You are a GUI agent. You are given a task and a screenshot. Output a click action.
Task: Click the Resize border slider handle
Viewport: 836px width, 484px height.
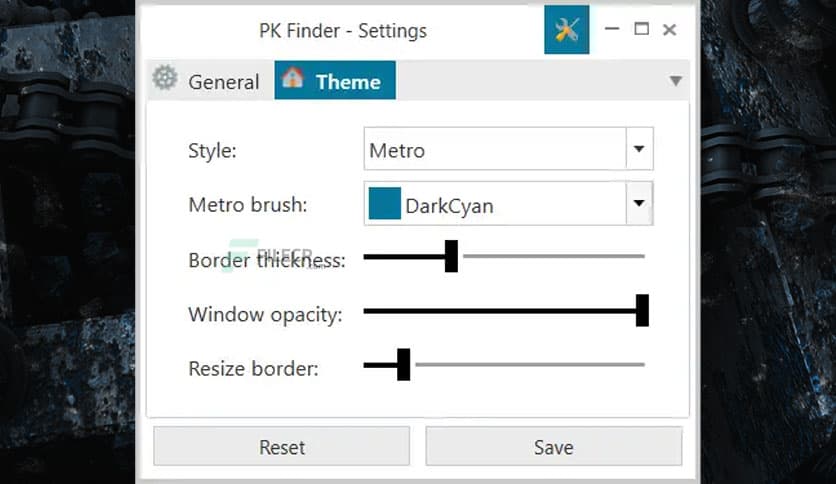click(x=403, y=365)
